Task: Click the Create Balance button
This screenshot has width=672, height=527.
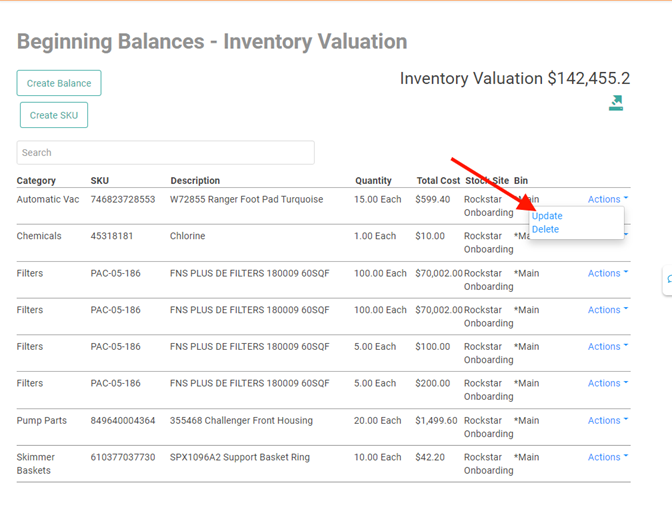Action: coord(59,83)
